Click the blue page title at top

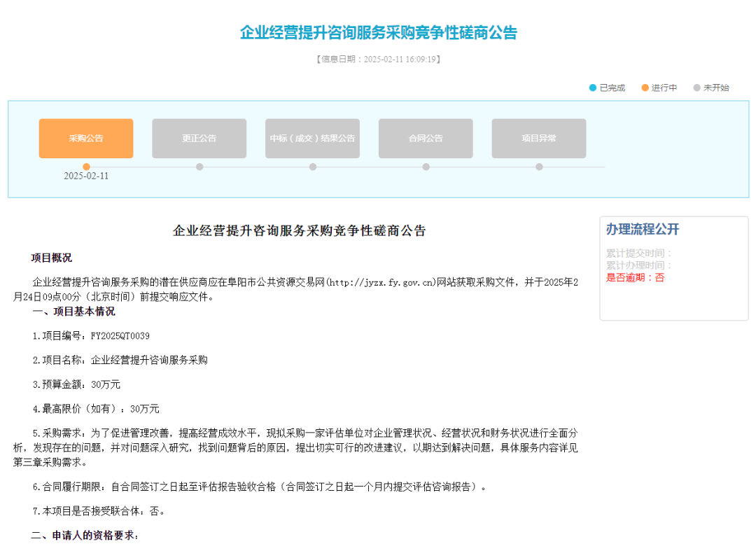(x=378, y=32)
